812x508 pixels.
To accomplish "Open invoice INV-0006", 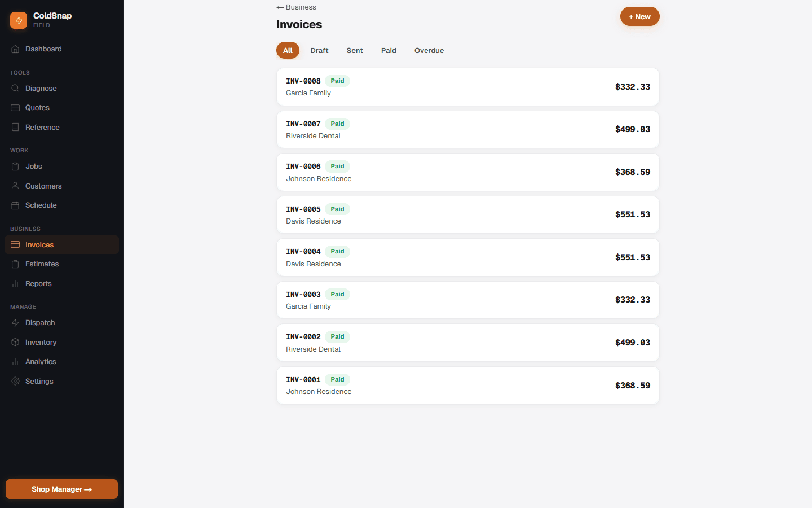I will click(x=468, y=172).
